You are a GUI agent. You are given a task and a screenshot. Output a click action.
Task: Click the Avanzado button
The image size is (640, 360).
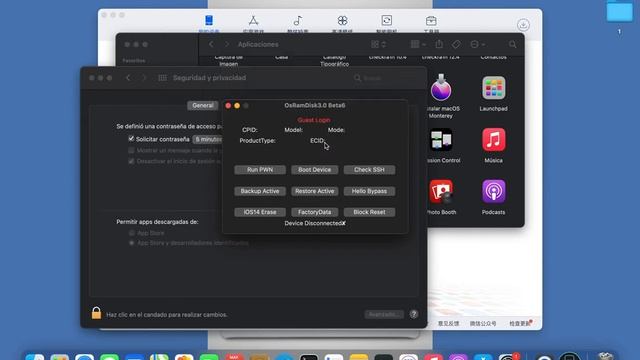coord(384,314)
